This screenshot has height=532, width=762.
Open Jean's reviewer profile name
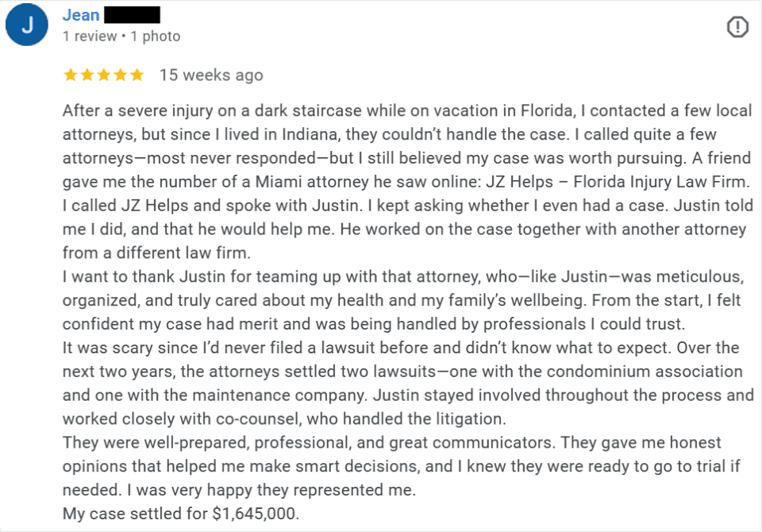click(80, 14)
